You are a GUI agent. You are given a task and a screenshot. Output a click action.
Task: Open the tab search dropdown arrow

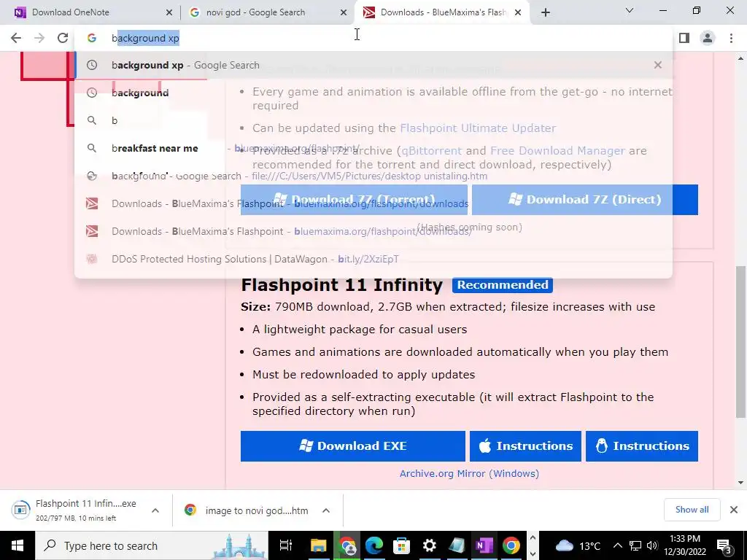pyautogui.click(x=630, y=10)
